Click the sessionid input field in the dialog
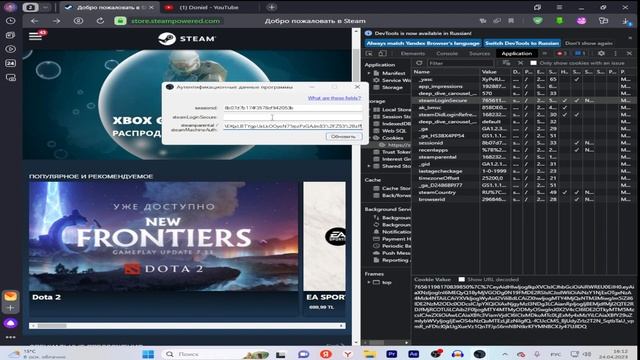This screenshot has width=640, height=360. point(293,108)
